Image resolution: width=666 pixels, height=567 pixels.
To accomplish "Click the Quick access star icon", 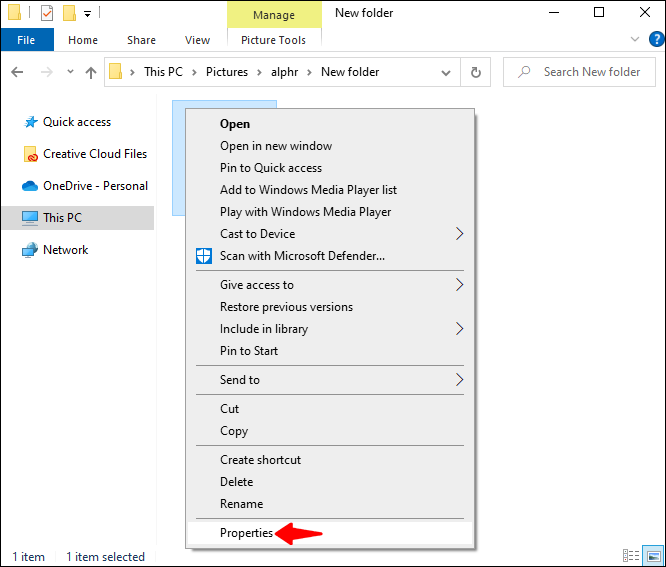I will [30, 122].
